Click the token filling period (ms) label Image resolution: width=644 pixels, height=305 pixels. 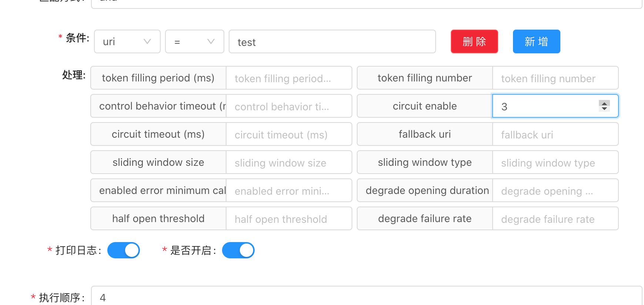[x=158, y=78]
